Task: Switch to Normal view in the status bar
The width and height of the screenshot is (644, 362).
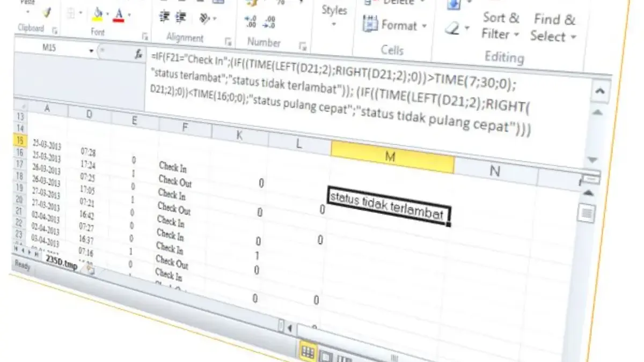Action: coord(308,352)
